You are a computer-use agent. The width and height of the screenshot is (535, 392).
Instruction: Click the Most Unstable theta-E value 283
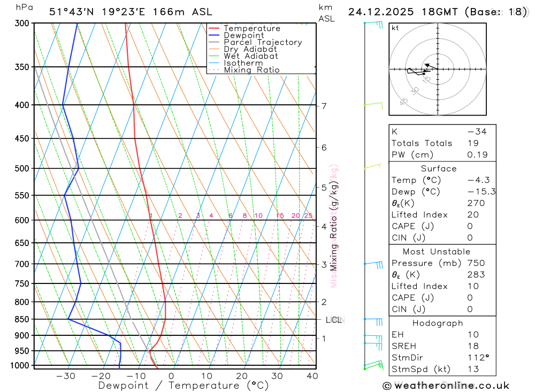tap(476, 275)
